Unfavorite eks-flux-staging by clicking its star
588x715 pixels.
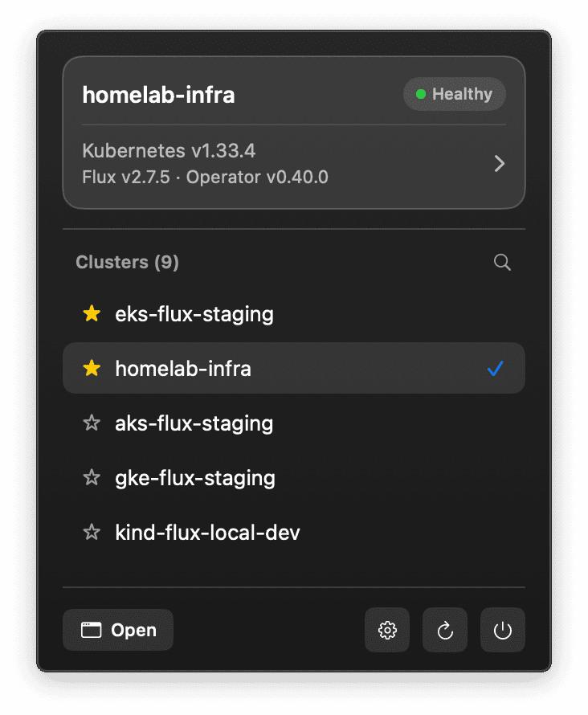click(x=91, y=314)
